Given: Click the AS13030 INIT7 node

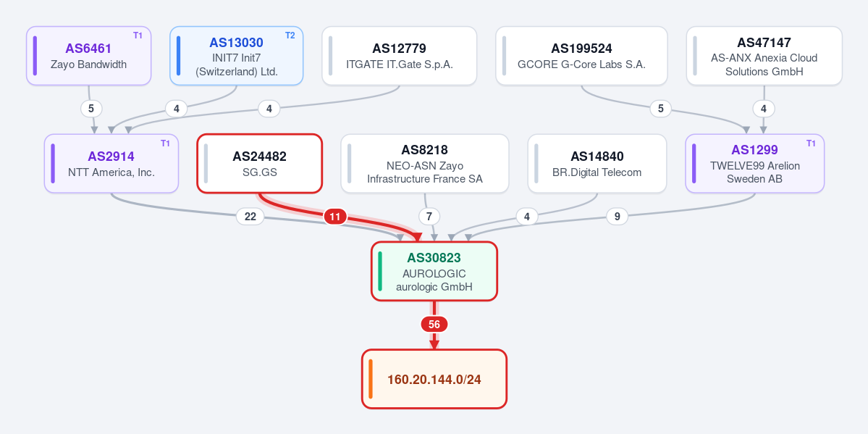Looking at the screenshot, I should point(237,56).
